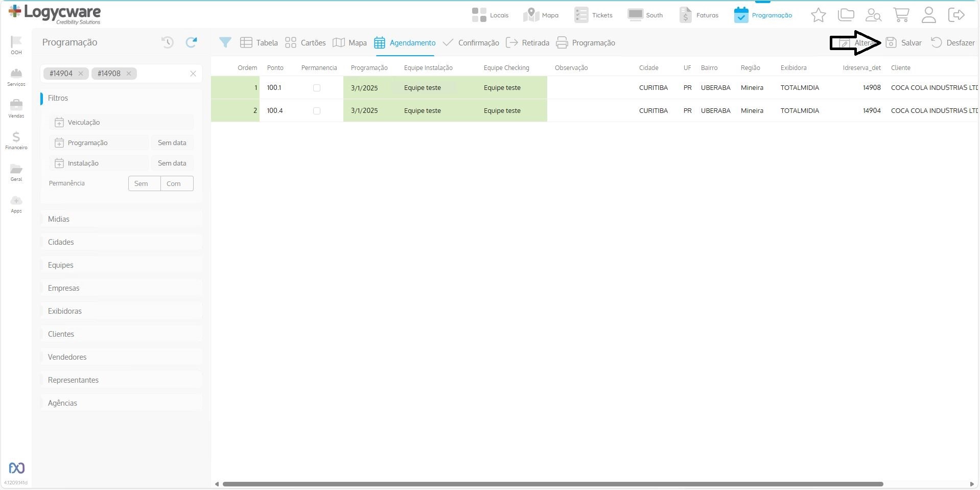Open Serviços in left sidebar
The width and height of the screenshot is (980, 490).
tap(16, 77)
